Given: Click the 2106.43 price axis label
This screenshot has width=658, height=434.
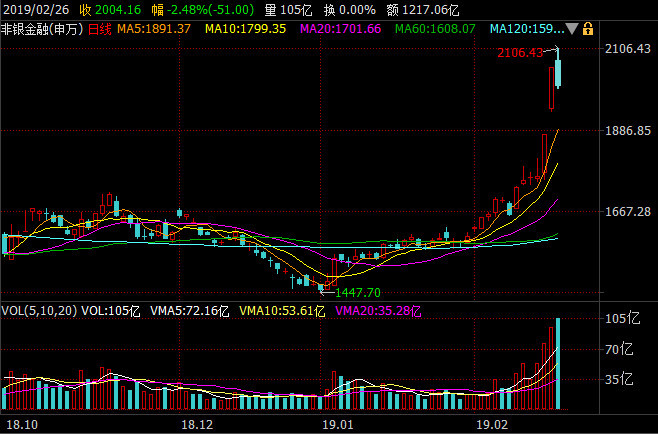Looking at the screenshot, I should pyautogui.click(x=627, y=49).
